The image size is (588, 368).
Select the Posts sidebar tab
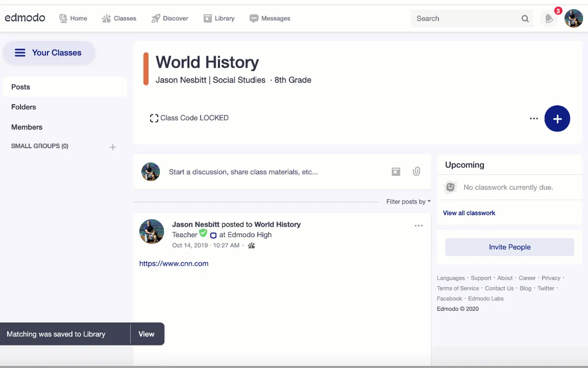pos(65,87)
